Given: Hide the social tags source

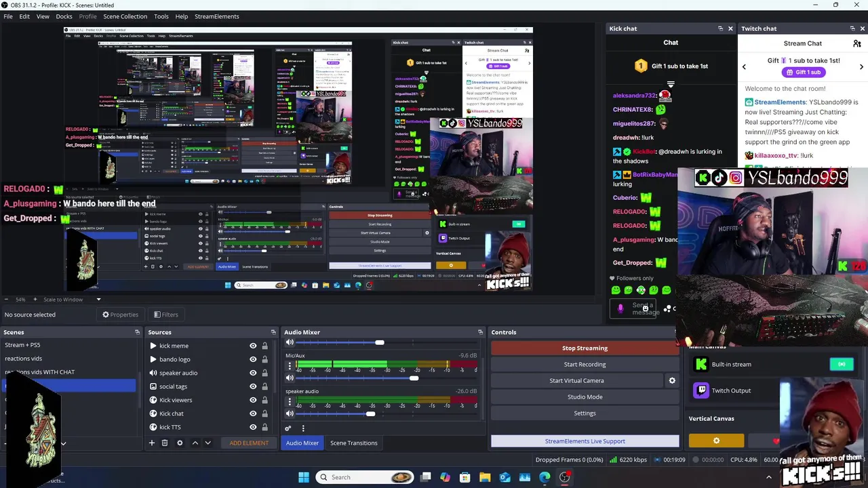Looking at the screenshot, I should tap(253, 386).
